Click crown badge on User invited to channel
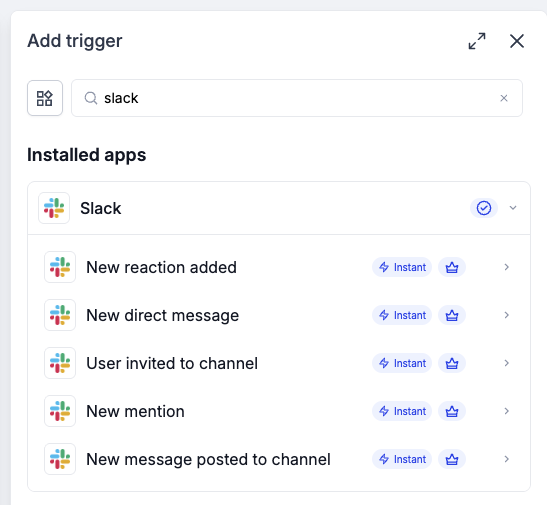The image size is (547, 505). coord(452,363)
